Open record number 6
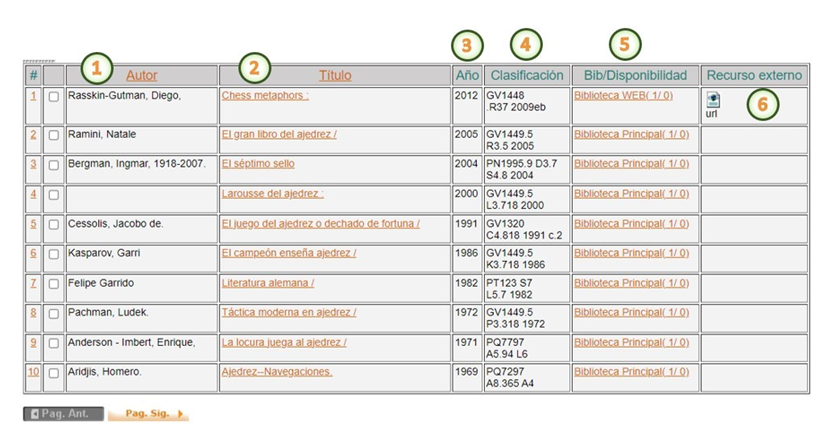 point(33,253)
